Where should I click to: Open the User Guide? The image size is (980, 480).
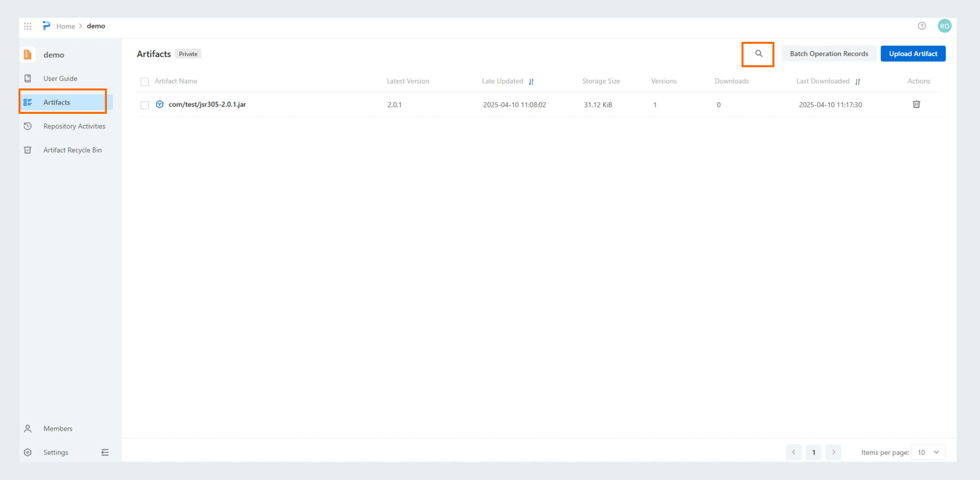[60, 78]
